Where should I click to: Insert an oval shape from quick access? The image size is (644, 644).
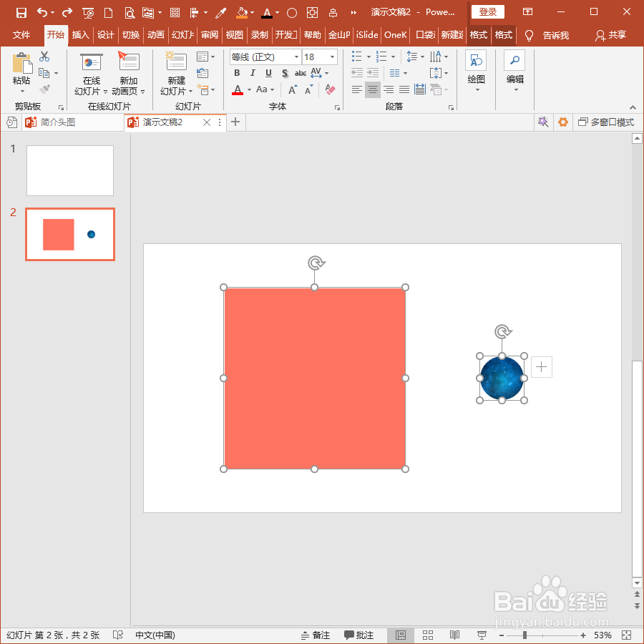292,13
